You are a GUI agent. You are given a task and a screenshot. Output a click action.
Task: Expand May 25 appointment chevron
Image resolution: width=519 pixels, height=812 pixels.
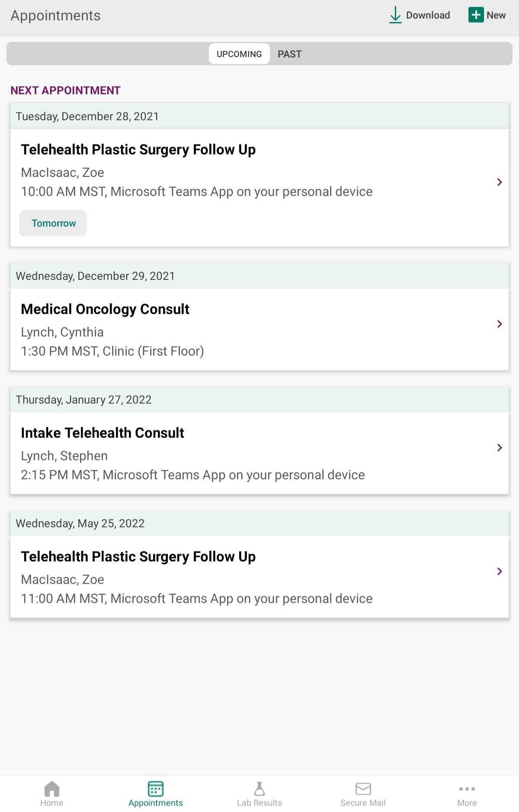(x=500, y=571)
